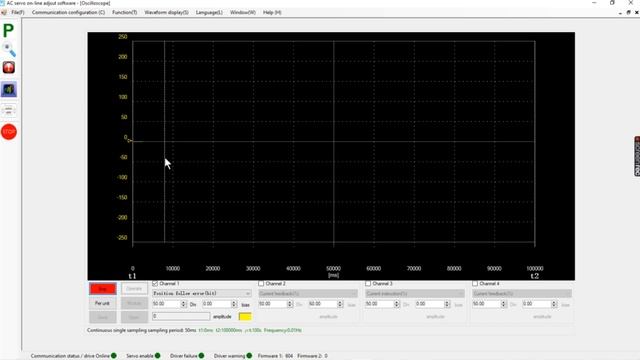Click the Continuous single sampling period text
The width and height of the screenshot is (640, 360).
[141, 330]
